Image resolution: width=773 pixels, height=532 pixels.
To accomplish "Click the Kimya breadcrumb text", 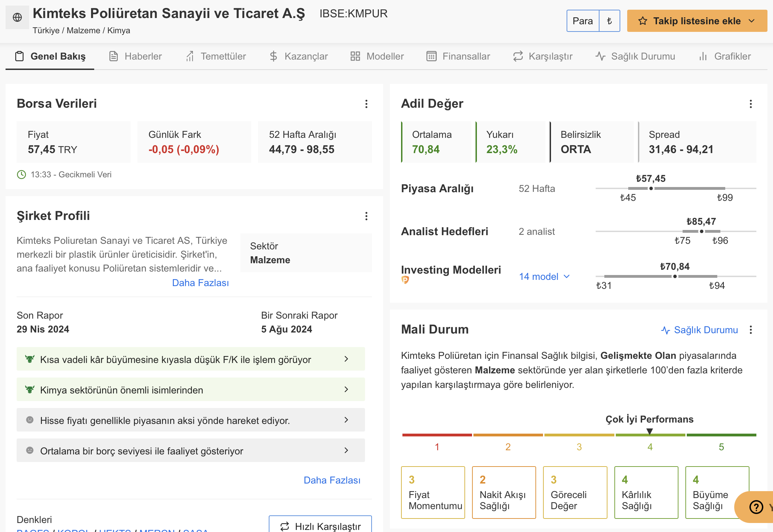I will (119, 30).
